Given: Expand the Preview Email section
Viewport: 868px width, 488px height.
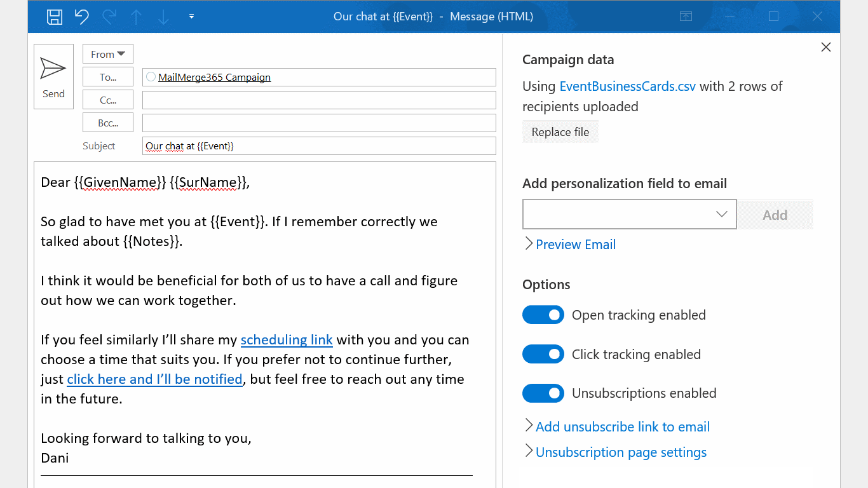Looking at the screenshot, I should click(575, 245).
